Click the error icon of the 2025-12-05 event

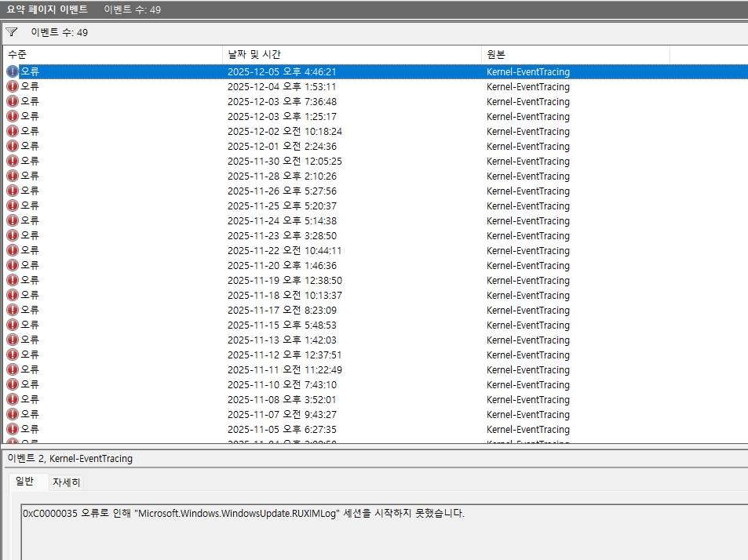pyautogui.click(x=12, y=71)
